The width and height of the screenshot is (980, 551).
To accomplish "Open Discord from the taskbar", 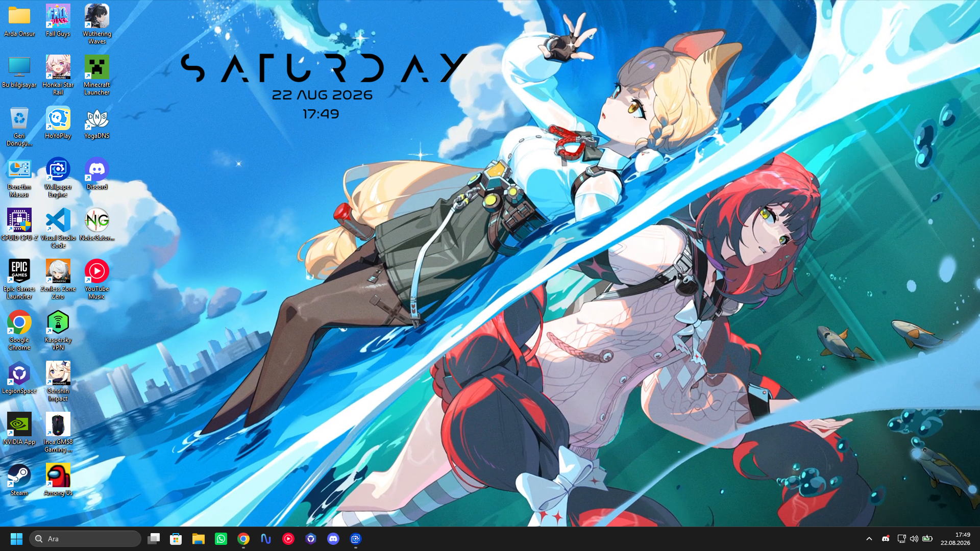I will coord(333,539).
